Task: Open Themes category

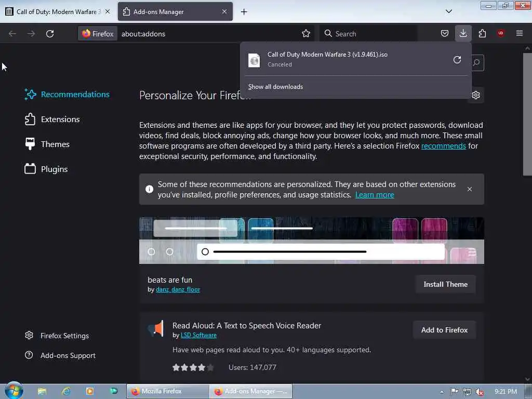Action: coord(47,144)
